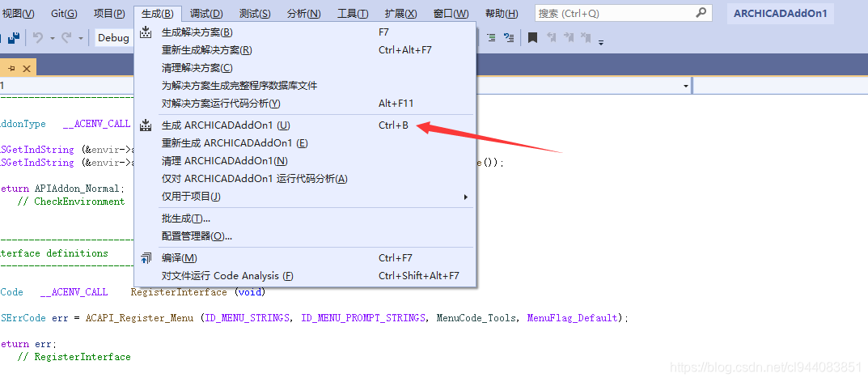Click the ARCHICADAddOn1 solution name label

(x=780, y=14)
